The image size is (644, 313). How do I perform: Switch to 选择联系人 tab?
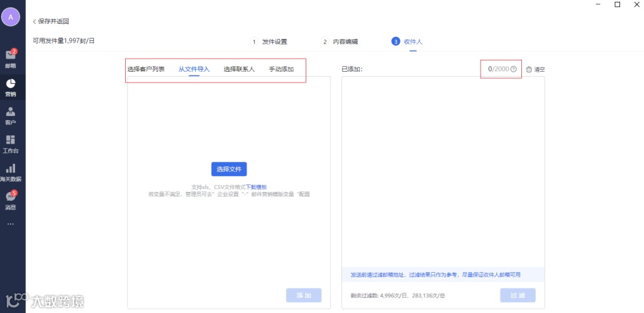coord(239,69)
